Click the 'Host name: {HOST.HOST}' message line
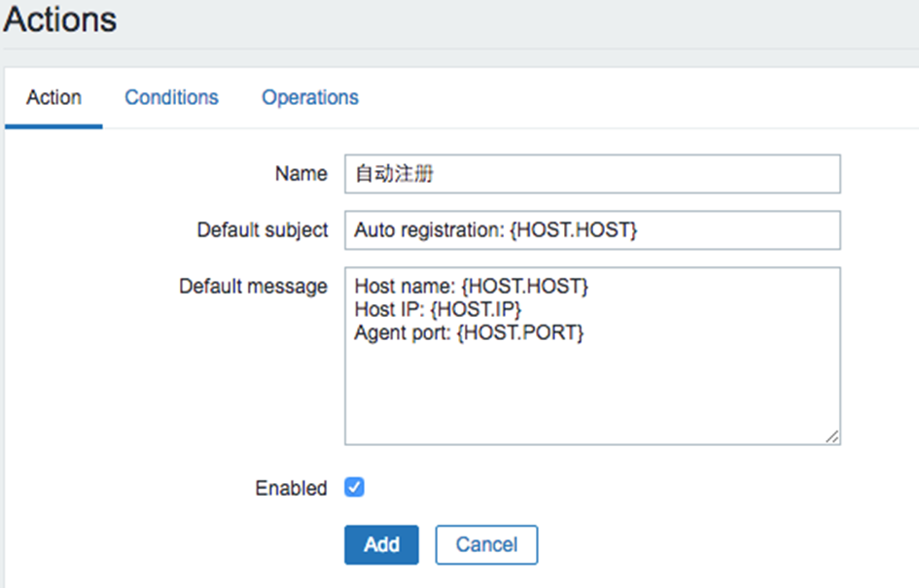Screen dimensions: 919x588 pyautogui.click(x=472, y=286)
